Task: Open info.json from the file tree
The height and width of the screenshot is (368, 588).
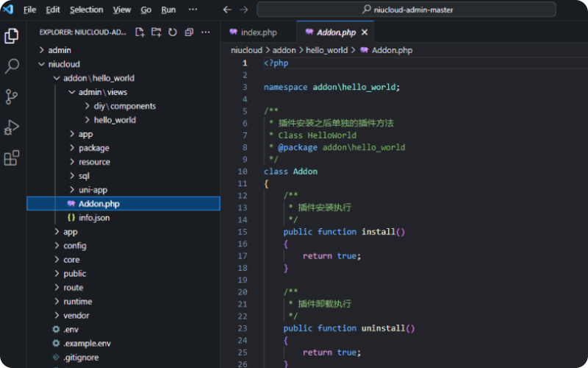Action: click(93, 218)
